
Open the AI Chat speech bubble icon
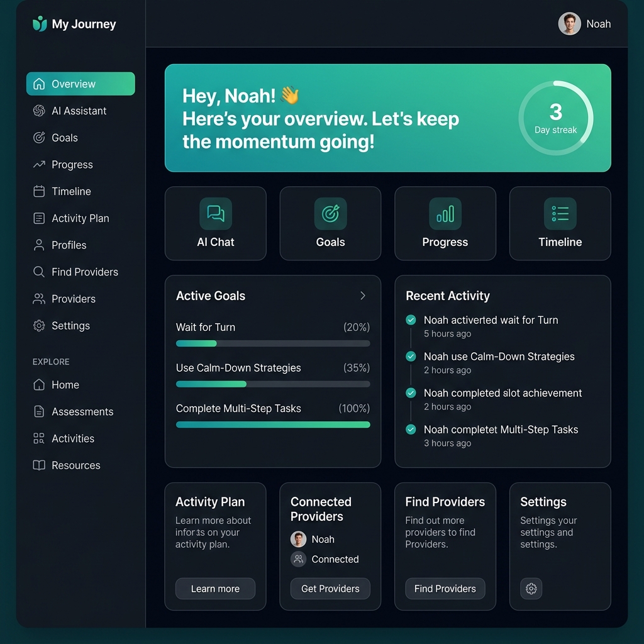pyautogui.click(x=215, y=213)
